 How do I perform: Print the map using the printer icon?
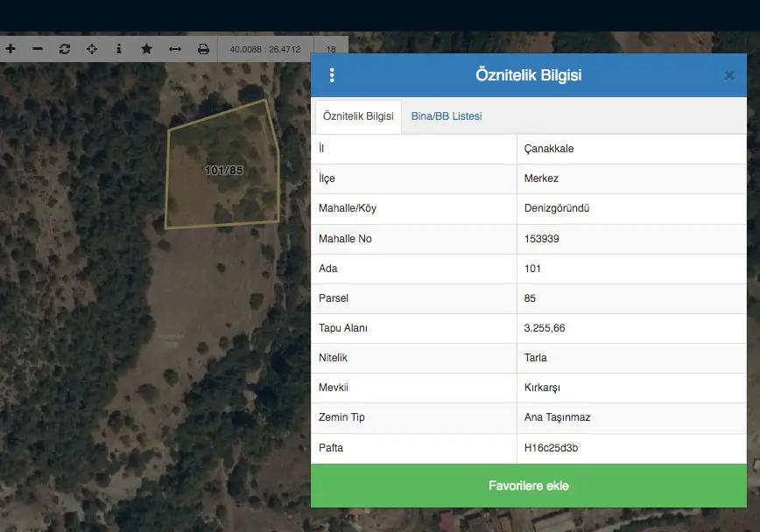tap(203, 49)
